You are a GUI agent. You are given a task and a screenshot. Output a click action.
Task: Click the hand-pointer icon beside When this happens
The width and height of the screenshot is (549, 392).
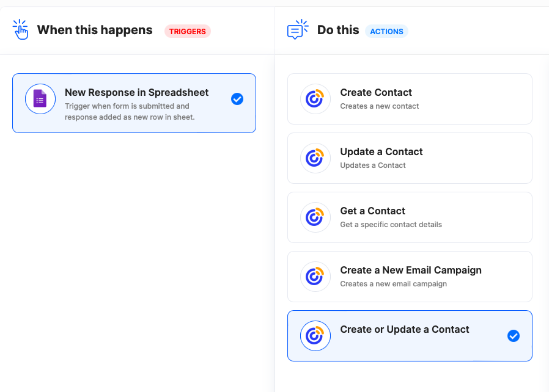(x=20, y=29)
